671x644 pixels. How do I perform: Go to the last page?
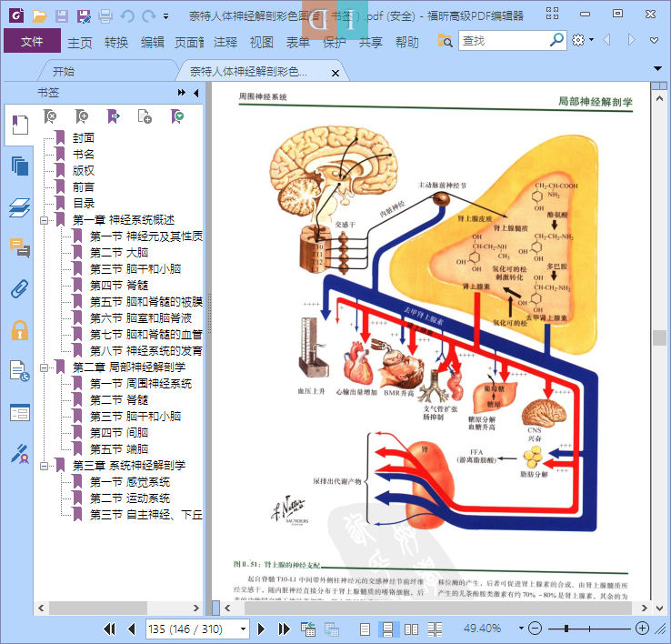[285, 629]
